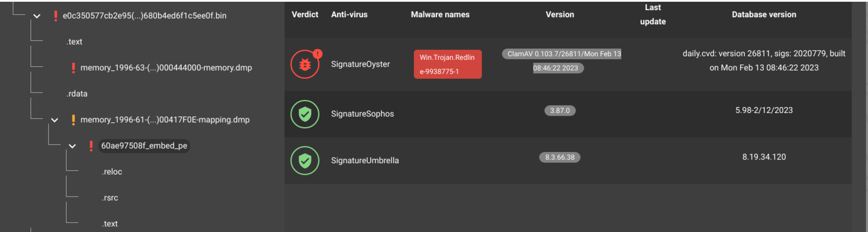The width and height of the screenshot is (868, 232).
Task: Click the red malware bug verdict icon
Action: 305,64
